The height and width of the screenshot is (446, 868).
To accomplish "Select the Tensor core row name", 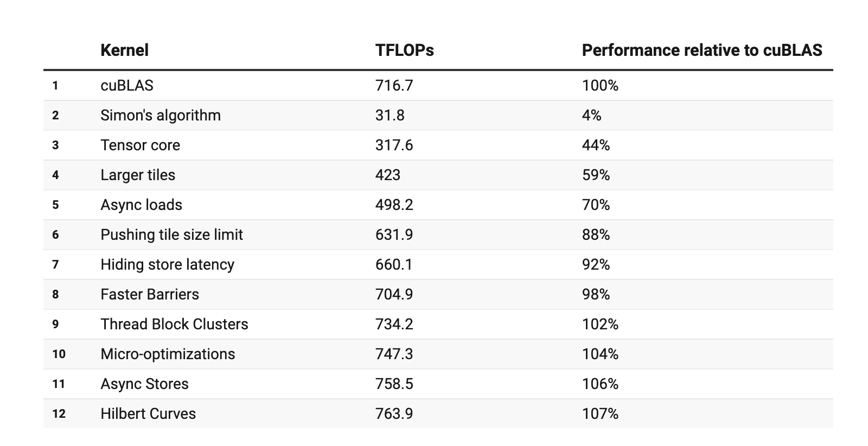I will click(x=140, y=145).
